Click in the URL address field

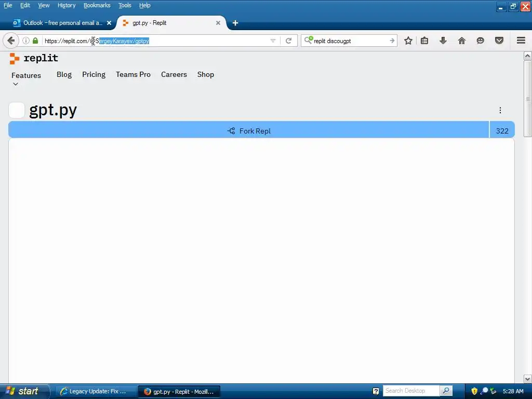156,41
